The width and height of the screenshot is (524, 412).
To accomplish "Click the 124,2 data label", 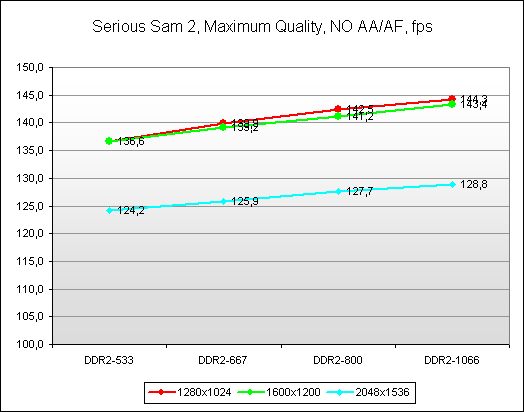I will [x=131, y=211].
